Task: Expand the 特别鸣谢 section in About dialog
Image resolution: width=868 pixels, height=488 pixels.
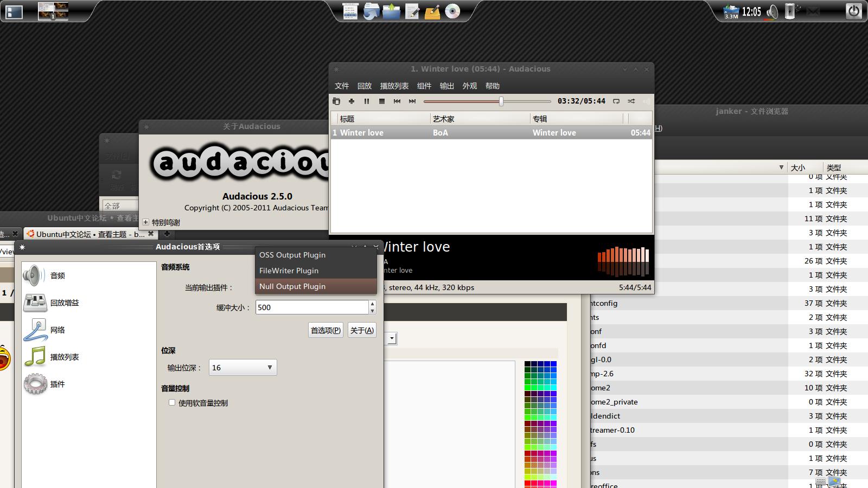Action: (145, 222)
